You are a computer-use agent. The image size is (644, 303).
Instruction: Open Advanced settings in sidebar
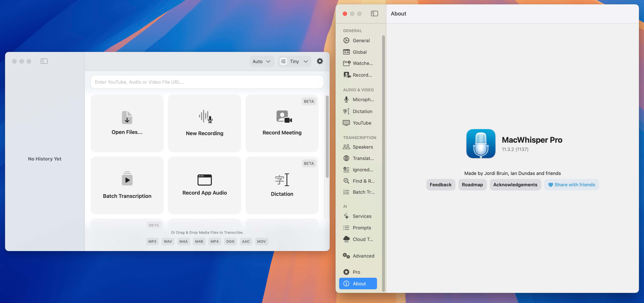358,256
